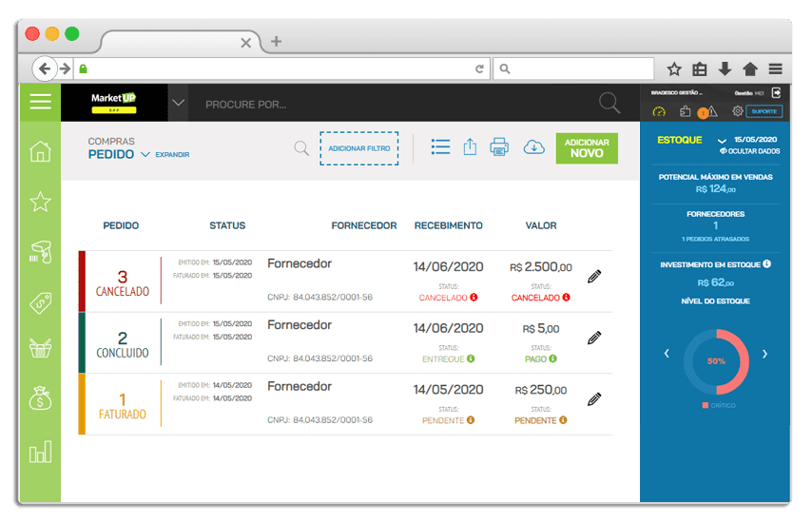Open the shopping basket sidebar item
The width and height of the screenshot is (812, 523).
tap(40, 348)
